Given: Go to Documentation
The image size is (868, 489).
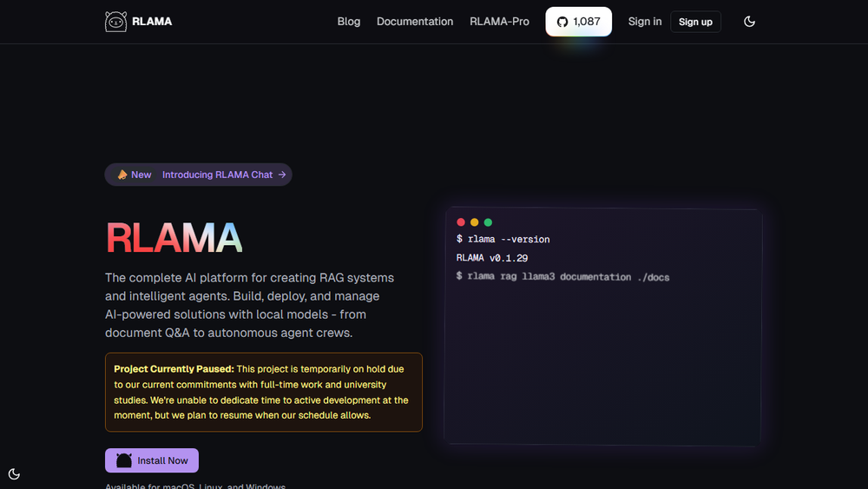Looking at the screenshot, I should point(415,22).
